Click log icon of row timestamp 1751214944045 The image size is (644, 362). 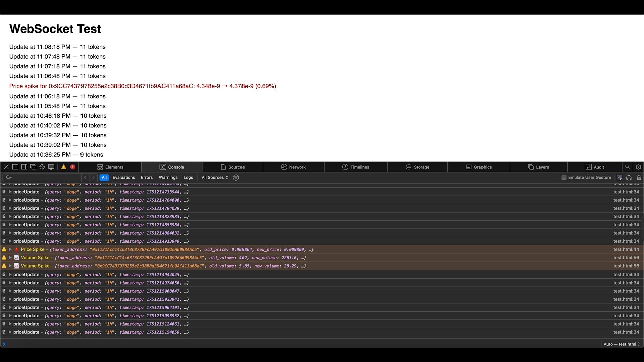[4, 275]
